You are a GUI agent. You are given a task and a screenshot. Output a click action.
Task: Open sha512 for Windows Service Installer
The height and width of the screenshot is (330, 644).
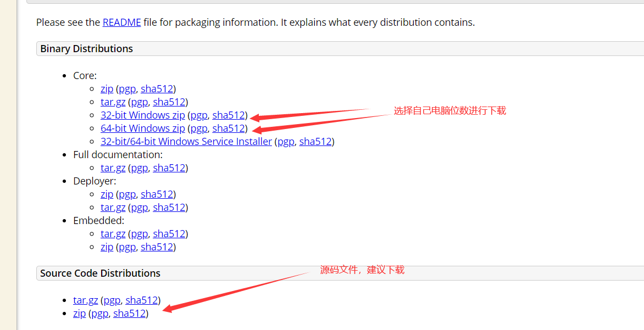(x=315, y=141)
